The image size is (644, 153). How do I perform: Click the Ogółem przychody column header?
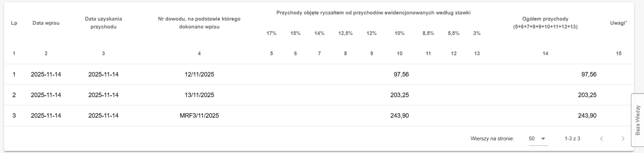tap(545, 23)
